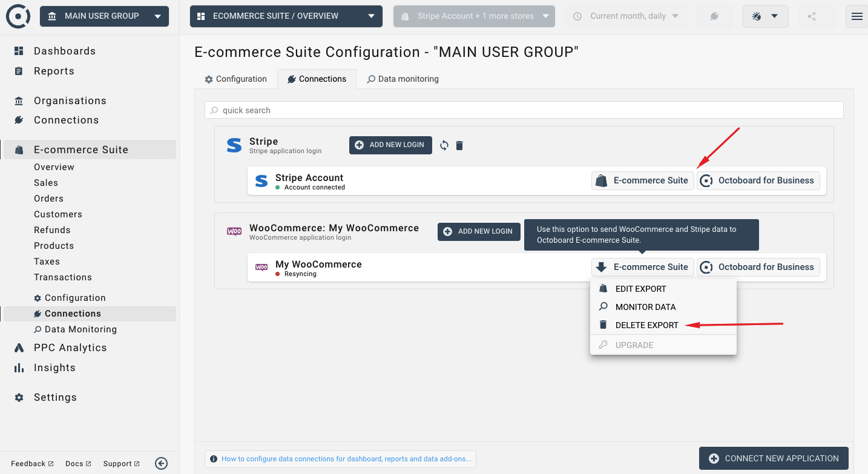The width and height of the screenshot is (868, 474).
Task: Choose MONITOR DATA from the menu
Action: point(663,307)
